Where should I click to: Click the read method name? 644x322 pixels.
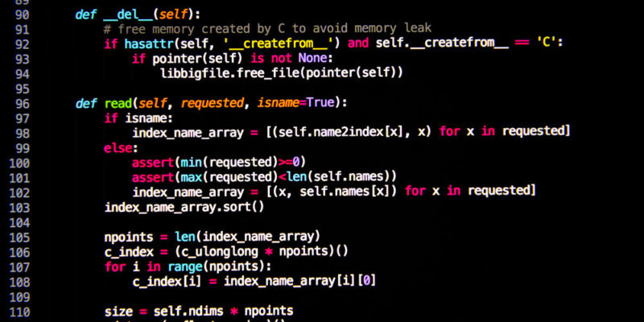point(120,103)
